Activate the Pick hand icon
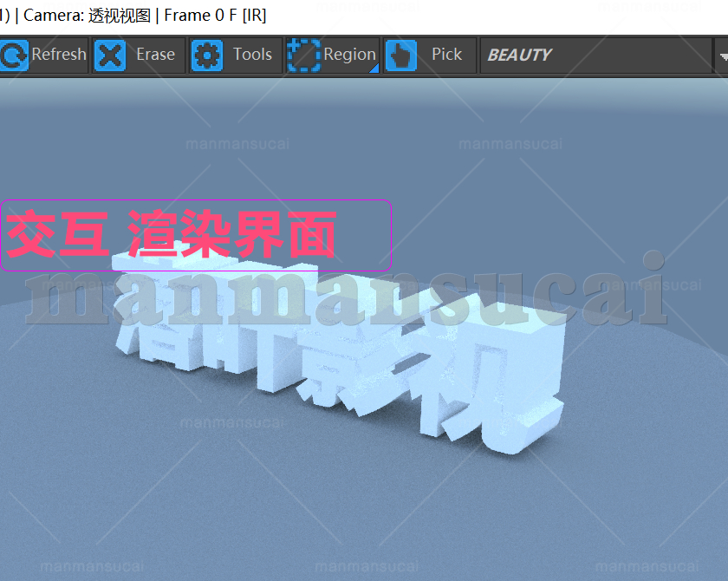 coord(400,55)
